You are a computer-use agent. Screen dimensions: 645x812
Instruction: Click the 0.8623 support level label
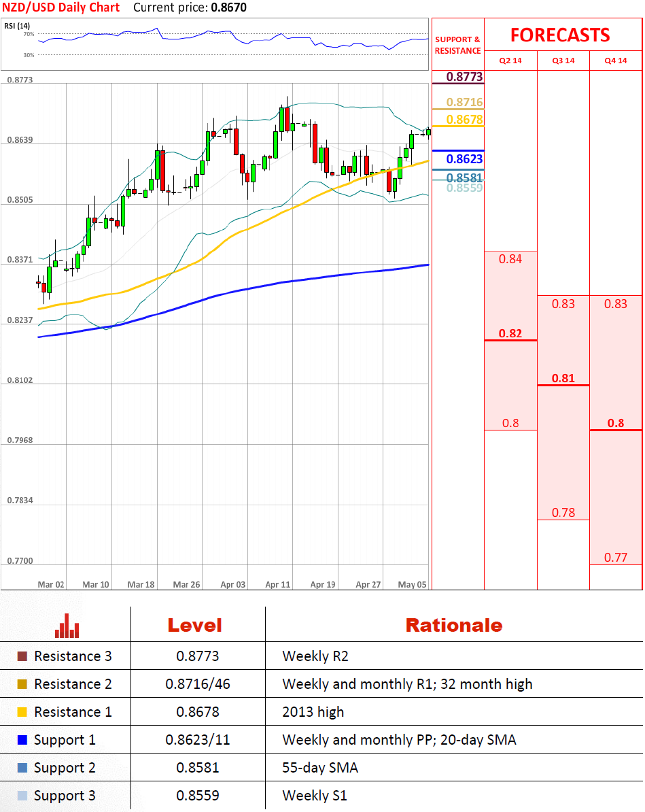464,159
